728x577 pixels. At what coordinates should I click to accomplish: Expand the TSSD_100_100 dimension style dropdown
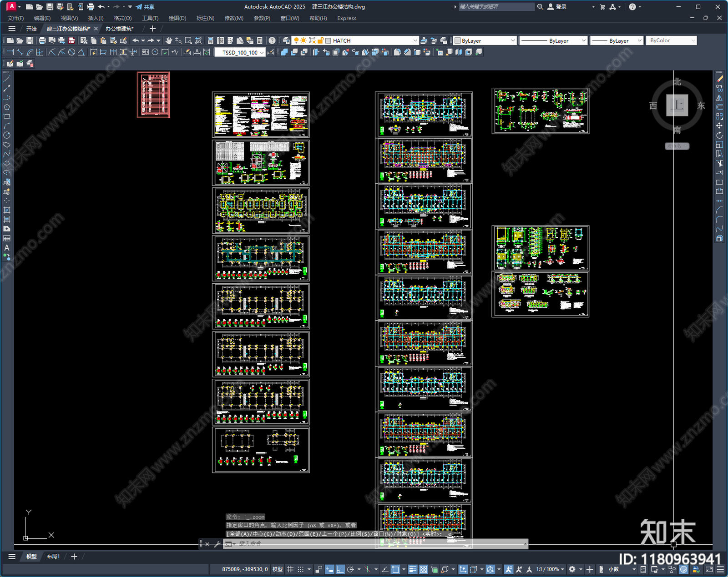[262, 53]
